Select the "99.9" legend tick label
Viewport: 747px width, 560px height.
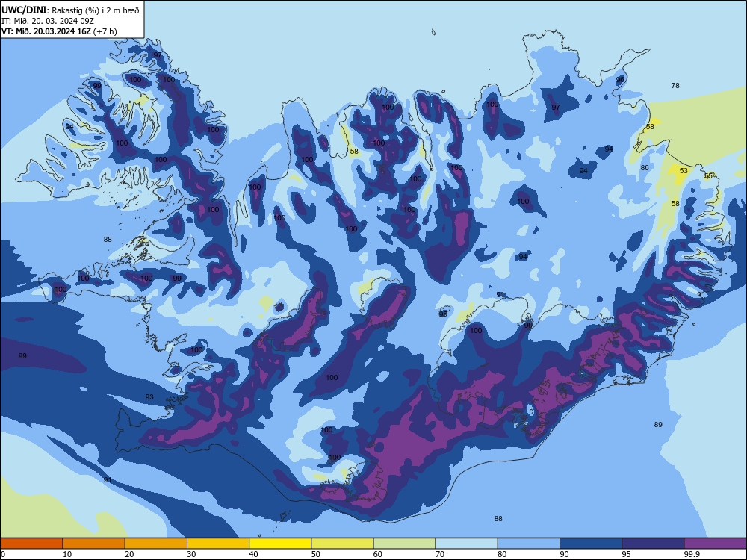coord(692,554)
